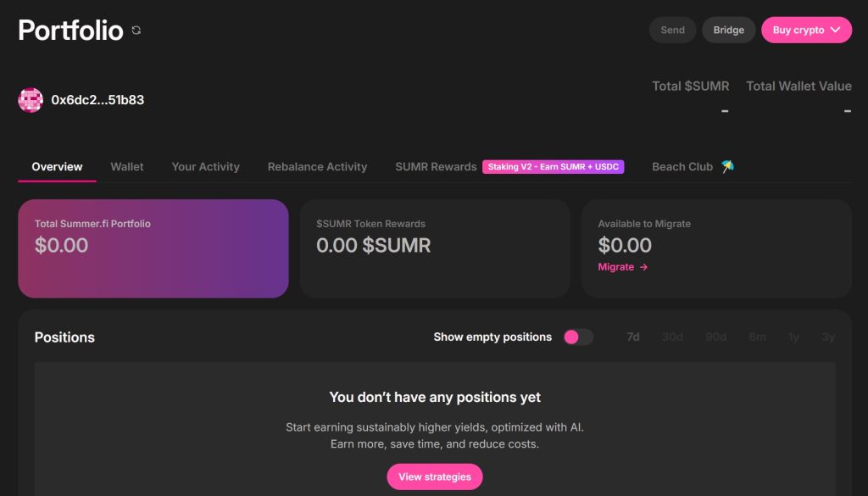Click the refresh icon beside Portfolio
Viewport: 868px width, 496px height.
(136, 31)
